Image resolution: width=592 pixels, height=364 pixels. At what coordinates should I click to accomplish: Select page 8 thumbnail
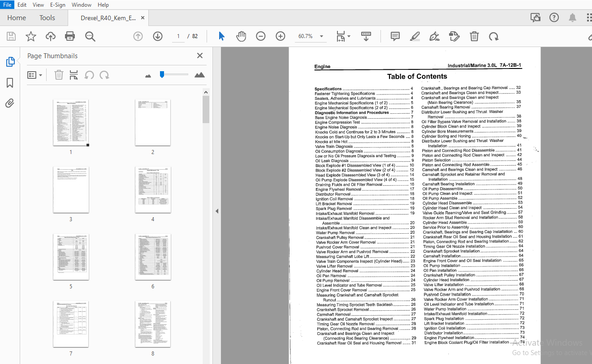(153, 324)
